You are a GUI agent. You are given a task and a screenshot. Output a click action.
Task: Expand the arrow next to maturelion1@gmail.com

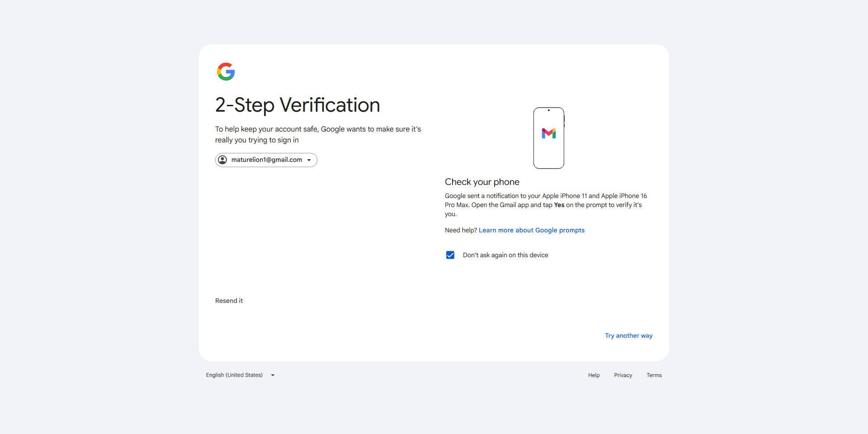coord(309,160)
